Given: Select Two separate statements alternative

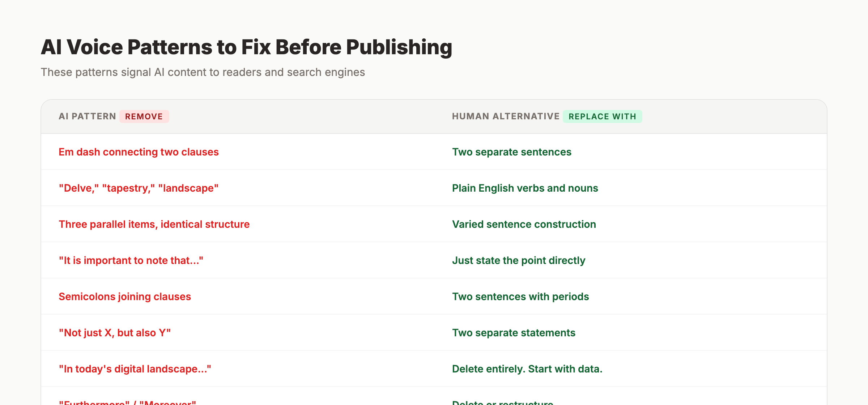Looking at the screenshot, I should point(514,333).
